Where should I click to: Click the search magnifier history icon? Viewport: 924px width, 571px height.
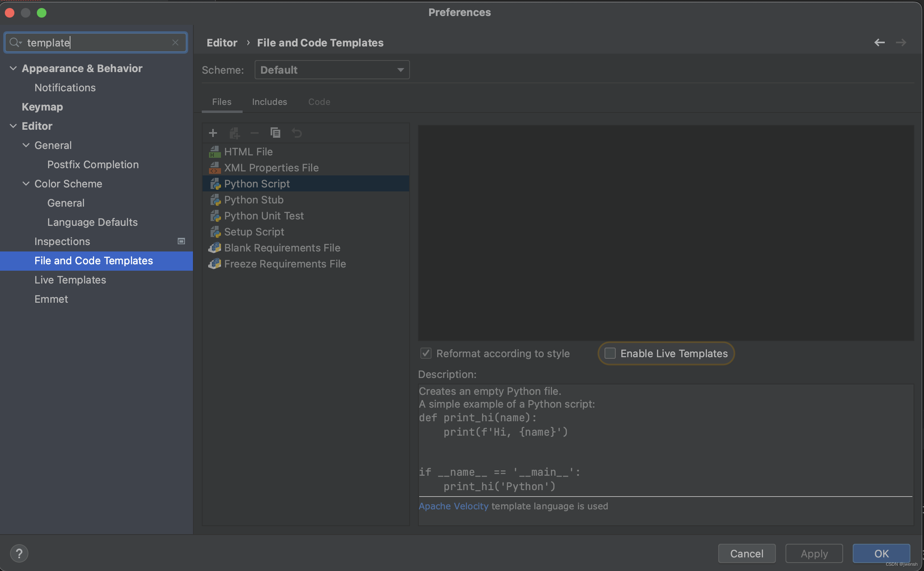(16, 42)
